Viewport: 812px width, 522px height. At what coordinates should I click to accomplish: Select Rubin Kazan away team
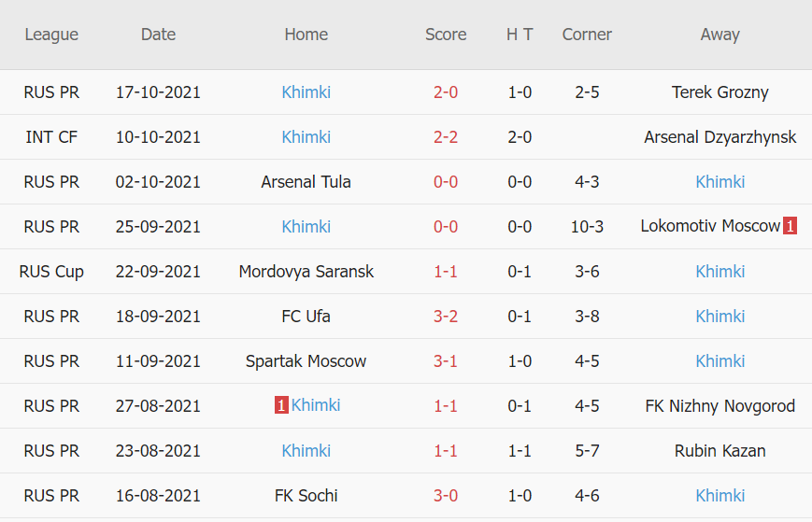click(x=719, y=451)
